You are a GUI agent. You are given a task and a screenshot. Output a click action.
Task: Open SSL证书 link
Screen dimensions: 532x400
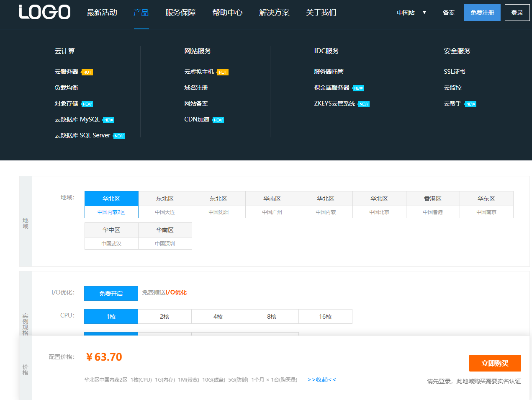[455, 72]
